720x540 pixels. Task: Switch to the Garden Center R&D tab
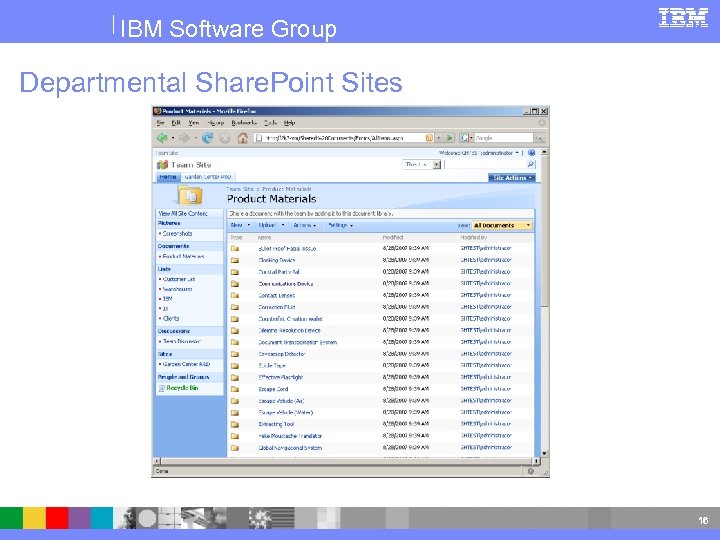point(208,177)
